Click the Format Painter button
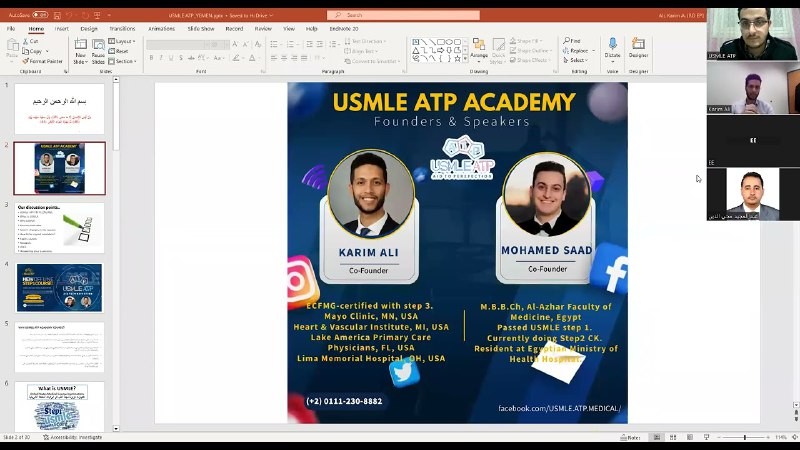 (x=42, y=61)
